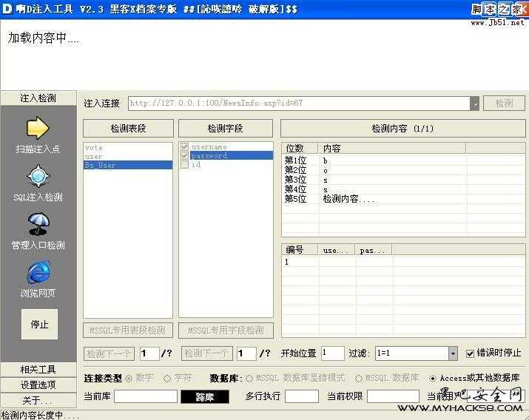The height and width of the screenshot is (420, 529).
Task: Open the 注入检测 sidebar section
Action: pos(38,98)
